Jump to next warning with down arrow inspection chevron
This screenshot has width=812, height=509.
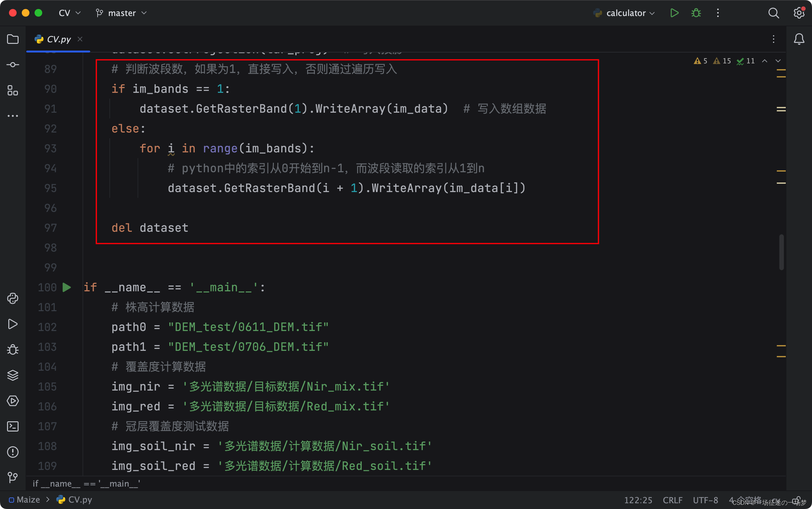pos(777,61)
